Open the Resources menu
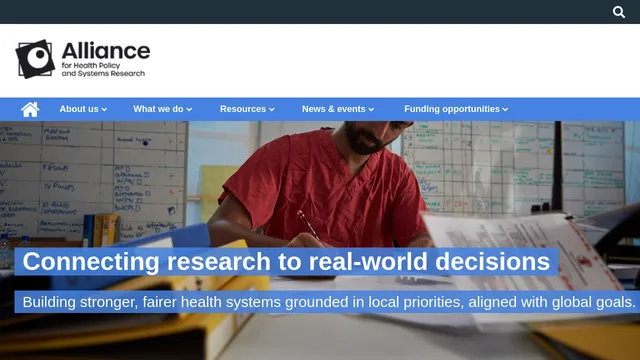640x360 pixels. (247, 109)
